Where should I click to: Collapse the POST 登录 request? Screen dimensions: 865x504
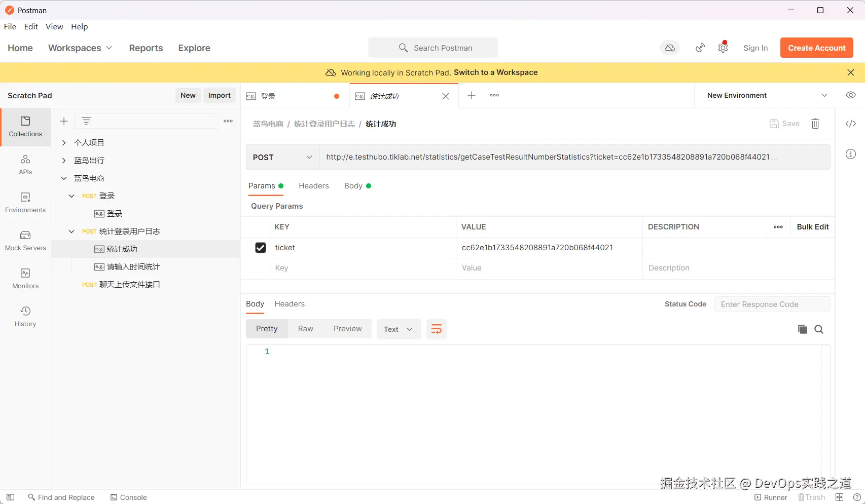(x=71, y=196)
